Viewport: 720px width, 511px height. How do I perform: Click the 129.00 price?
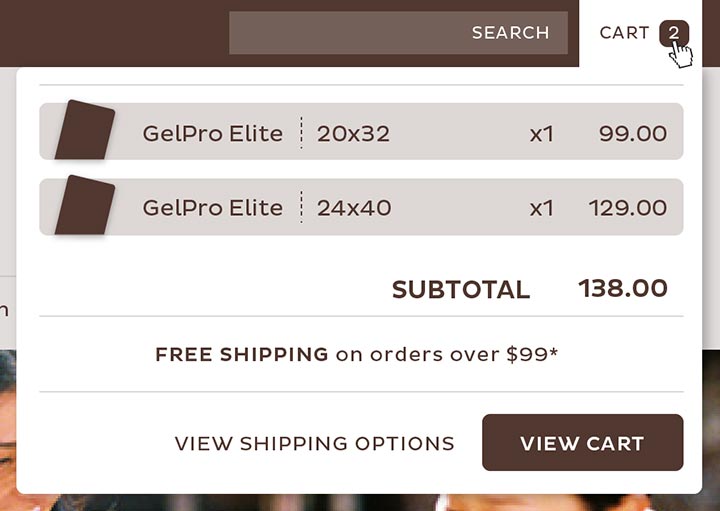pos(627,208)
